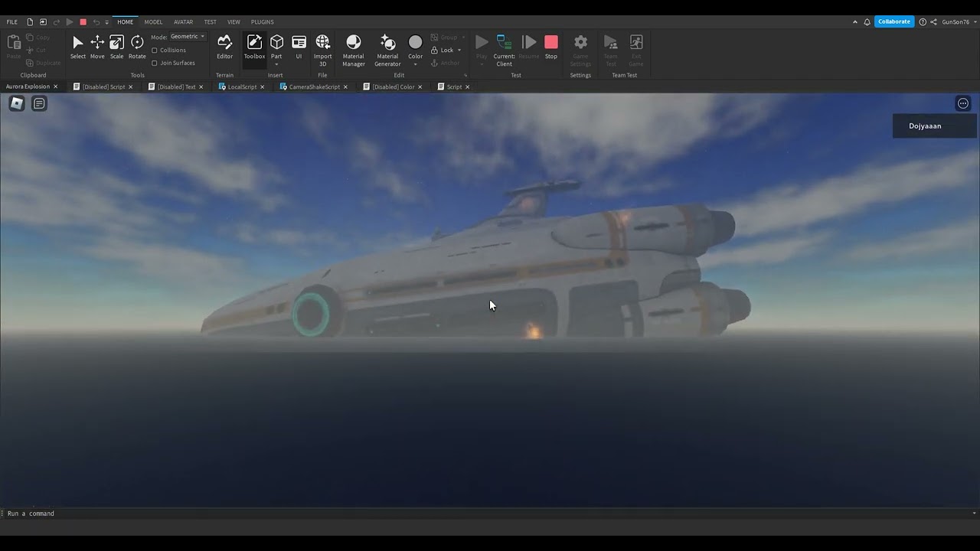This screenshot has width=980, height=551.
Task: Open the help question mark icon
Action: (923, 22)
